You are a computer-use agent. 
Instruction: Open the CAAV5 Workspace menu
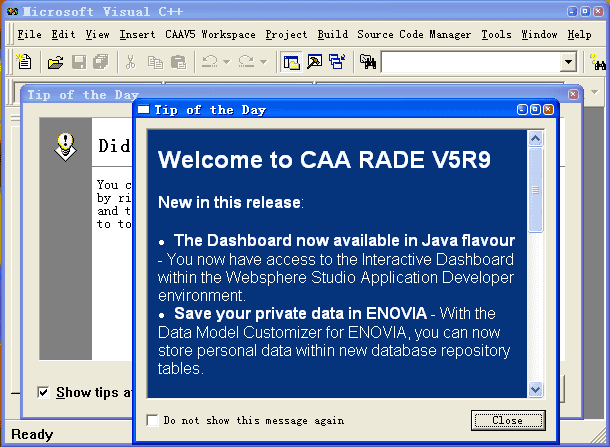(210, 35)
